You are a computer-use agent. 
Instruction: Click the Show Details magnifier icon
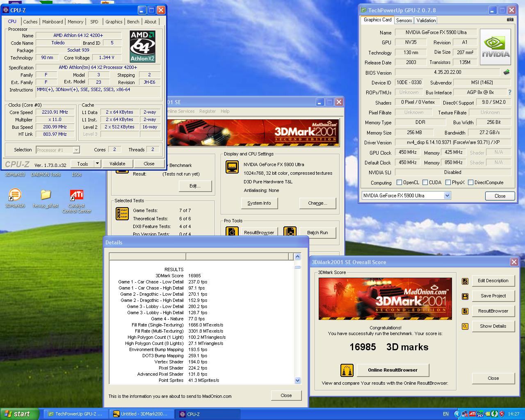click(x=465, y=326)
